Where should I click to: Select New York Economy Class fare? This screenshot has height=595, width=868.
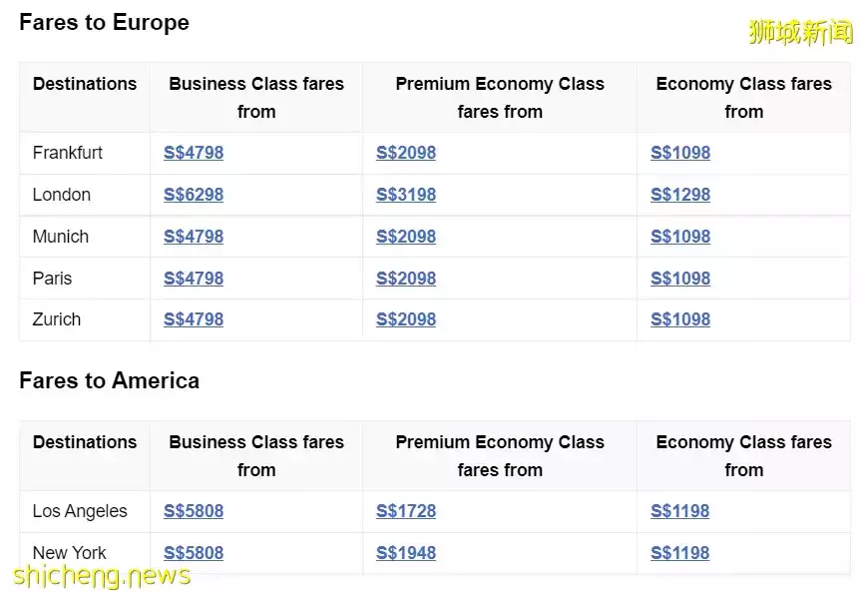(680, 553)
